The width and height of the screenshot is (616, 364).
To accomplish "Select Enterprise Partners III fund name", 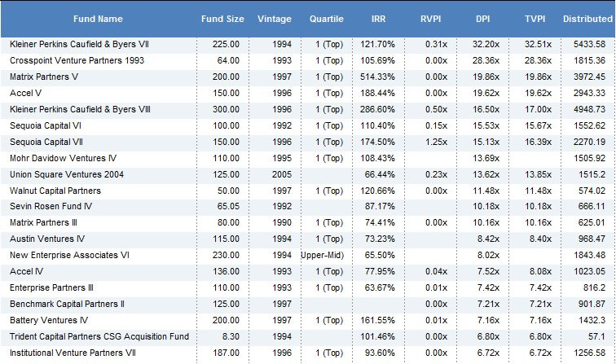I will 51,288.
